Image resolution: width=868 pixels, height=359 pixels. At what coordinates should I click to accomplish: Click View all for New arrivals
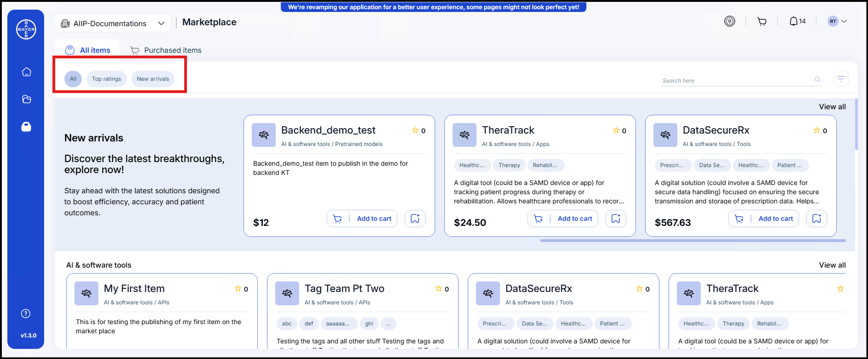[832, 107]
